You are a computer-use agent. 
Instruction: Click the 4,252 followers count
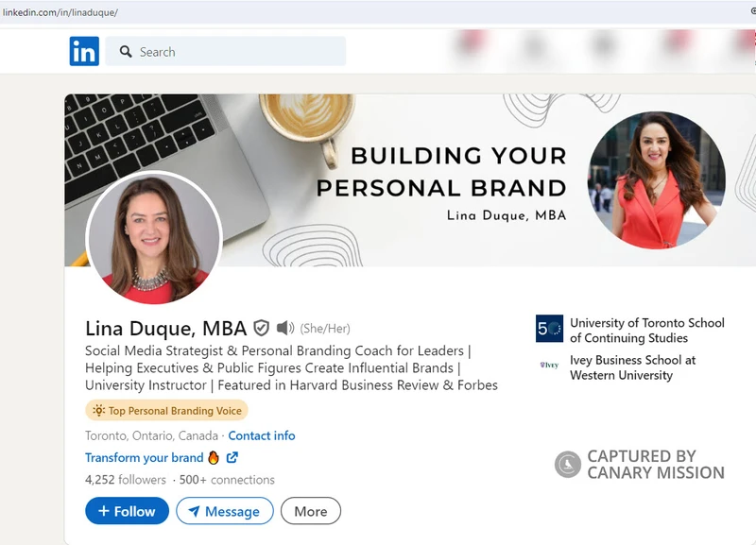tap(126, 480)
